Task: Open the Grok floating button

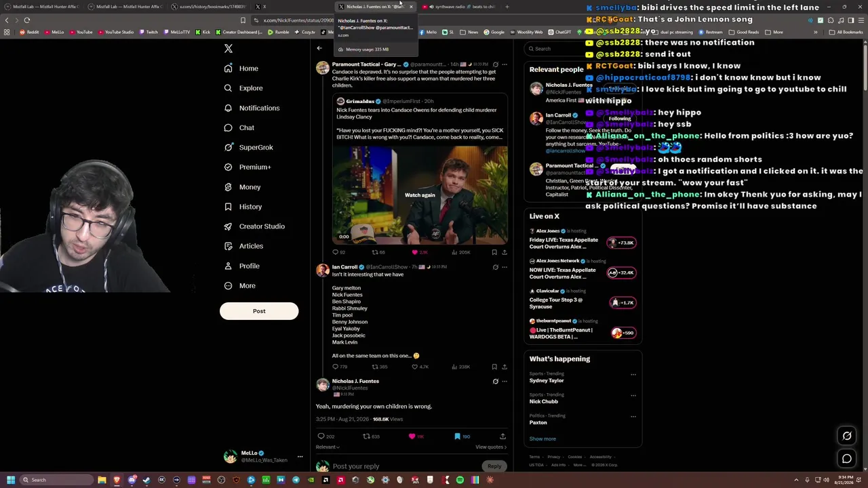Action: [x=847, y=436]
